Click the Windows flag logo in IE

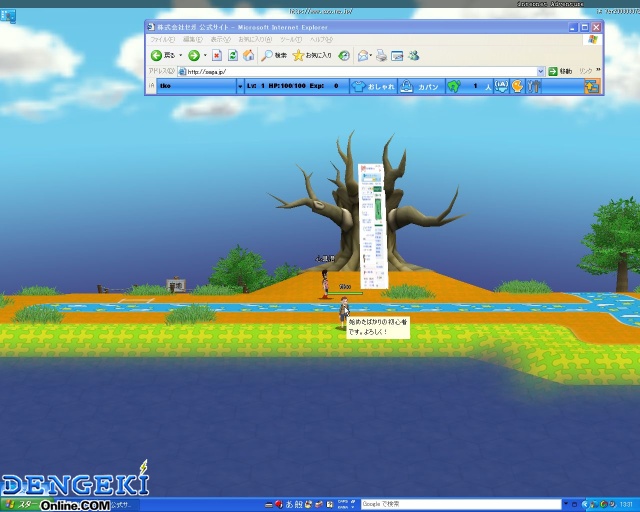[593, 40]
